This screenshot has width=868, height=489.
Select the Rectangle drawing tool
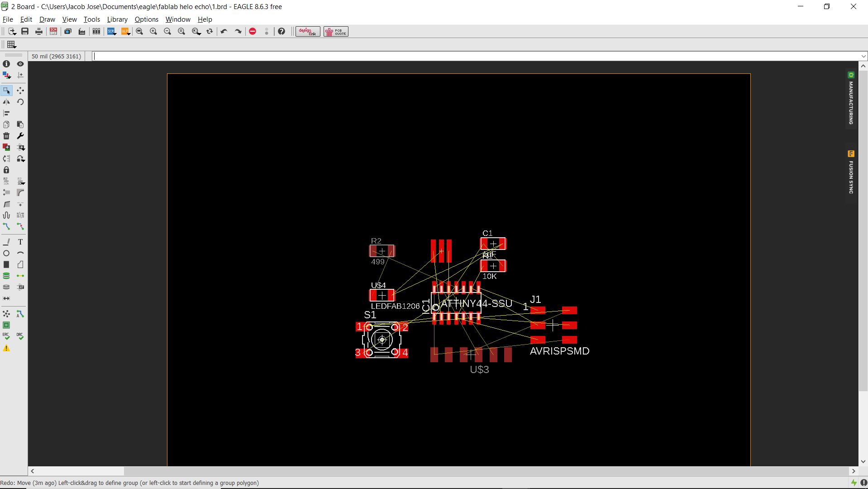[x=6, y=264]
